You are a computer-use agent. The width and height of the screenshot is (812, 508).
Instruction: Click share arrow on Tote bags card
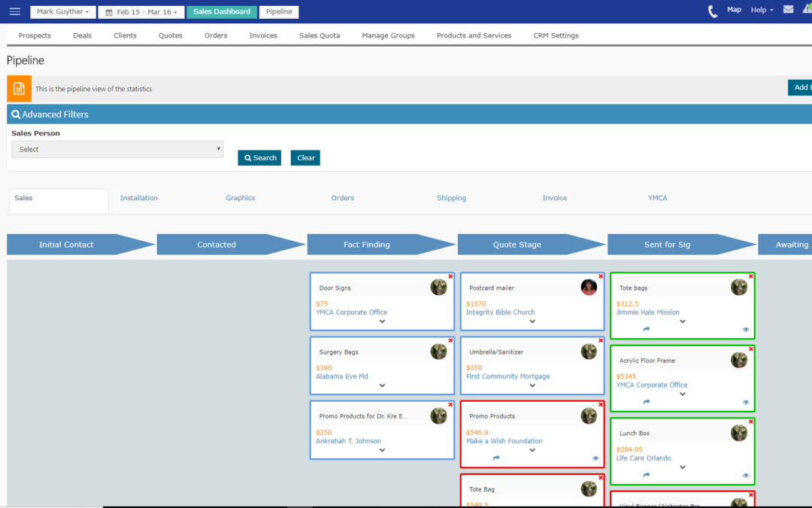coord(647,329)
